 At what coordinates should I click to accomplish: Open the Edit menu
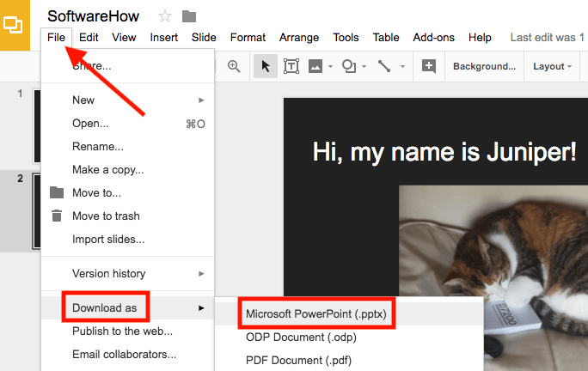point(89,38)
